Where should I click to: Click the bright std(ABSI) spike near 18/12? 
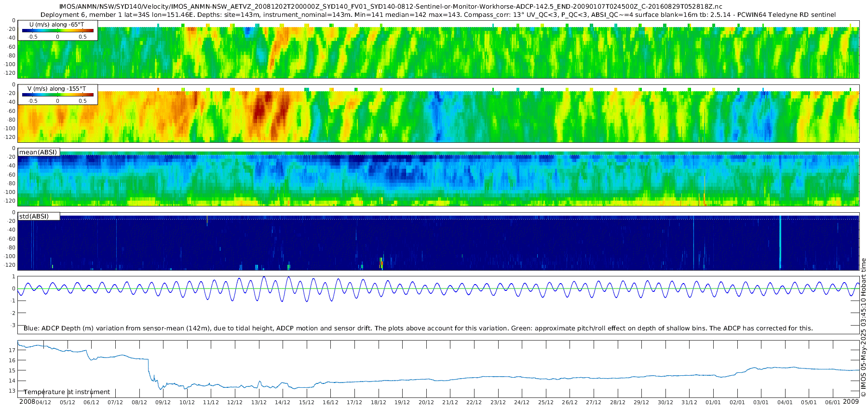click(381, 263)
